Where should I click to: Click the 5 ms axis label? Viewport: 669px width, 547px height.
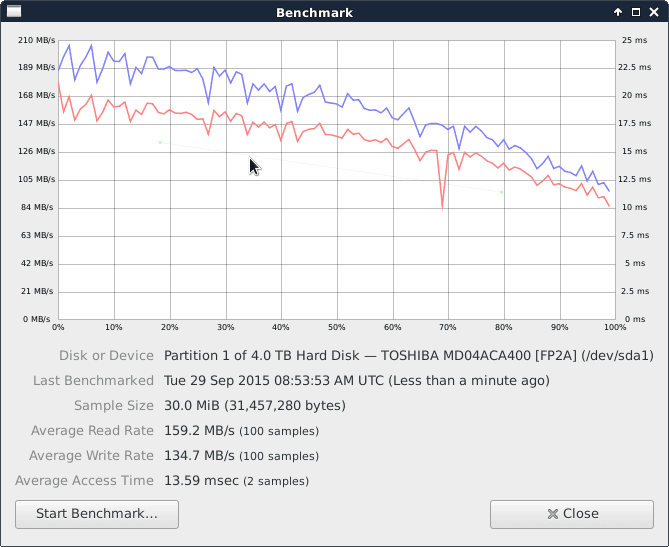pos(635,263)
